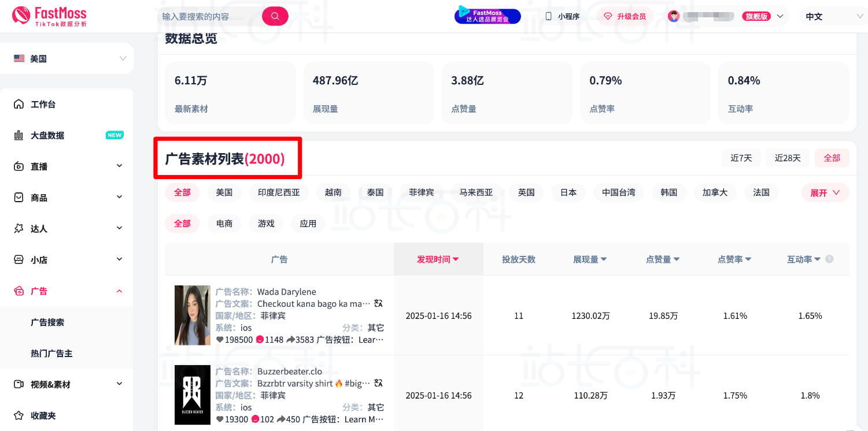Expand the 小店 sidebar menu

(x=119, y=260)
